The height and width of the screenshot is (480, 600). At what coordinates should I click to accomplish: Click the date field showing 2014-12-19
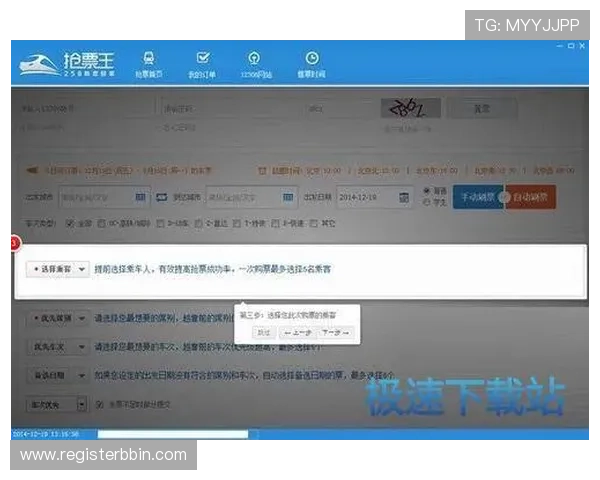pyautogui.click(x=374, y=197)
